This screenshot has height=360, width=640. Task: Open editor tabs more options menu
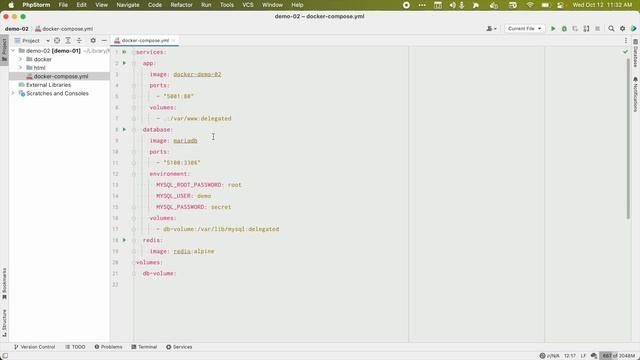coord(626,40)
